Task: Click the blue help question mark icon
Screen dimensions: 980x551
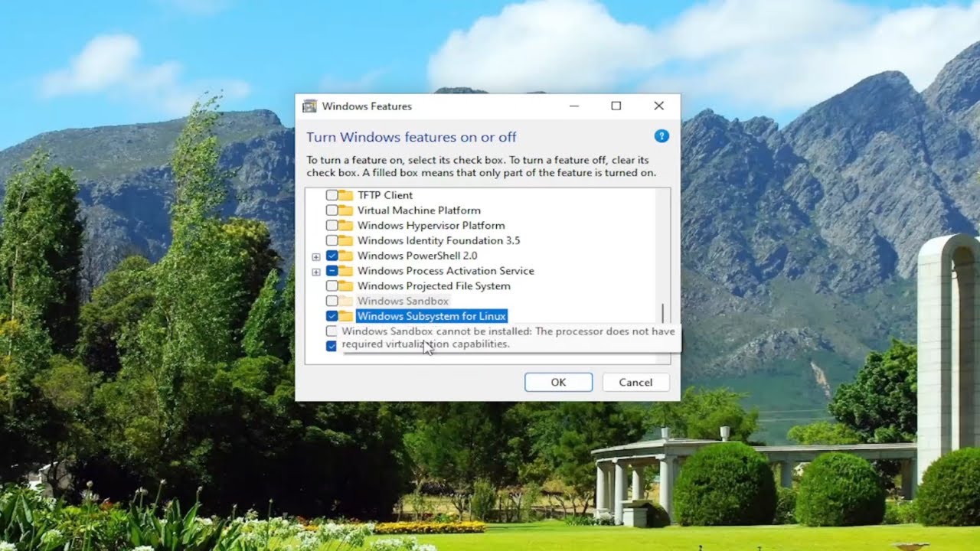Action: pos(661,136)
